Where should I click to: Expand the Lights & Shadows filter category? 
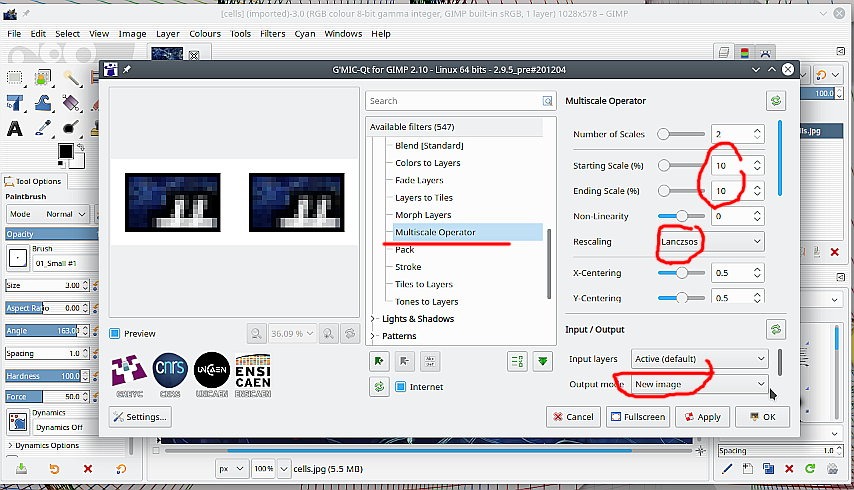(375, 319)
